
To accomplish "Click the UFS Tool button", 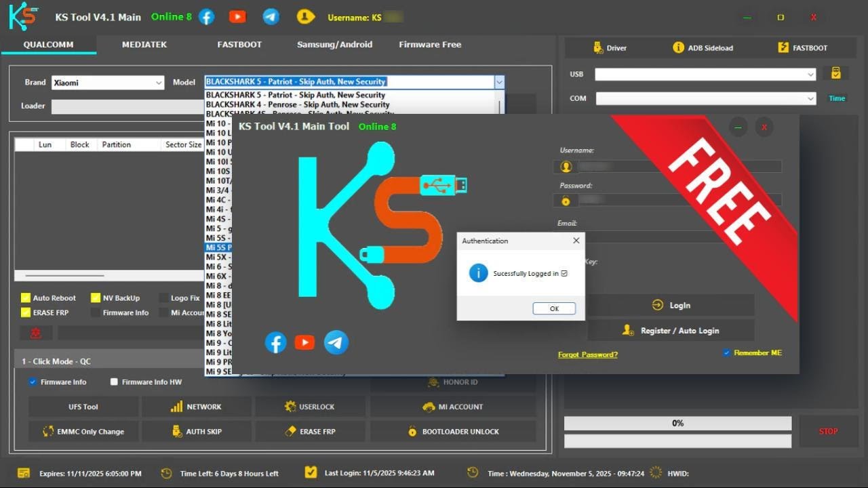I will [x=83, y=407].
